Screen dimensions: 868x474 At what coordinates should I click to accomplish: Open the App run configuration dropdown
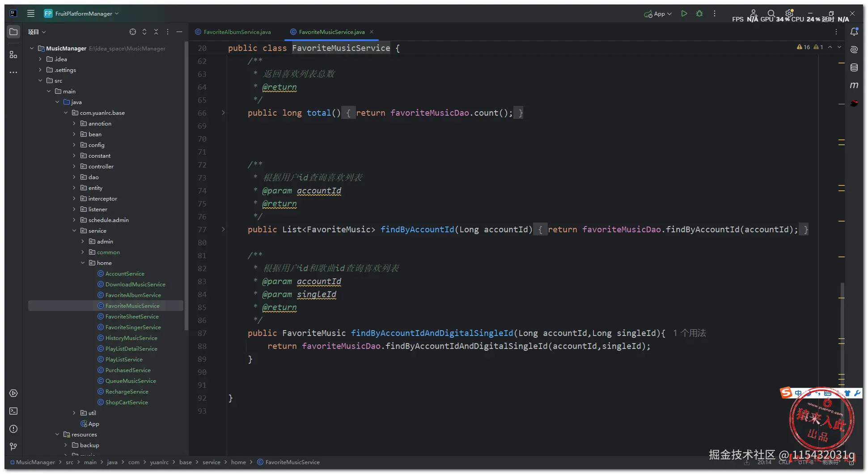click(658, 14)
